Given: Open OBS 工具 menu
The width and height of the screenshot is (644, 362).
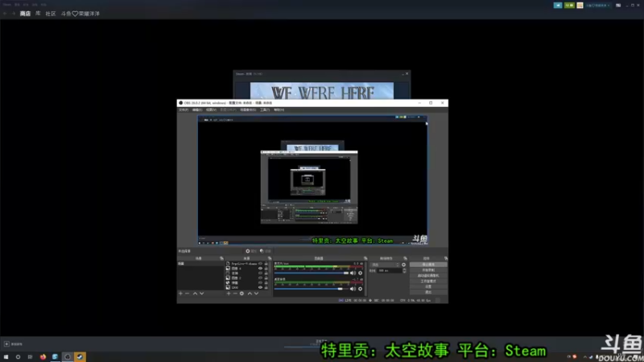Looking at the screenshot, I should tap(265, 110).
